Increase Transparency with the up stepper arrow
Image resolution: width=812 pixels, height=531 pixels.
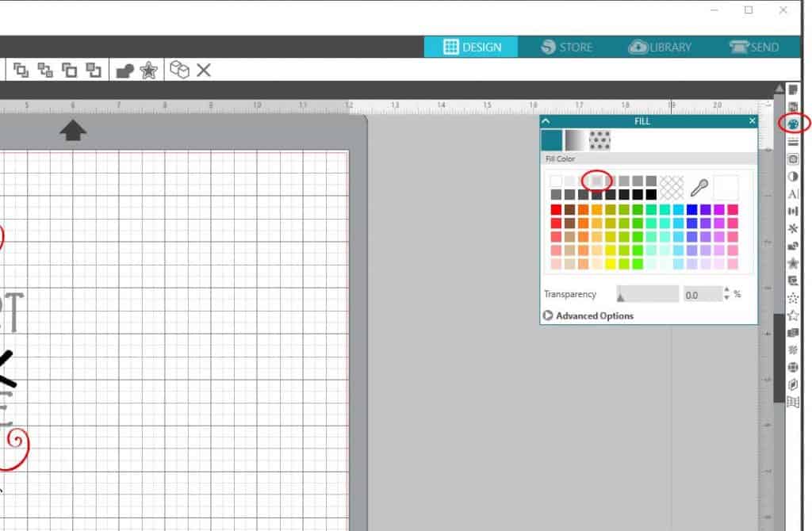pos(726,290)
